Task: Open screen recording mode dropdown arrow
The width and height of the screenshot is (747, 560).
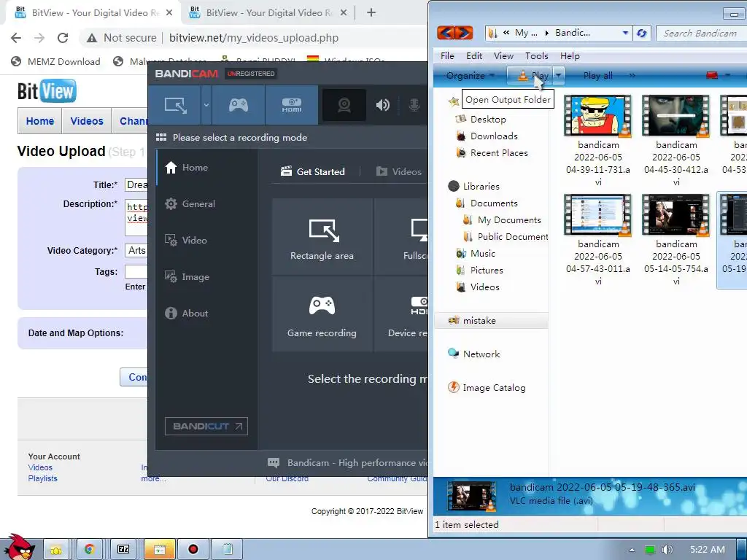Action: [206, 105]
